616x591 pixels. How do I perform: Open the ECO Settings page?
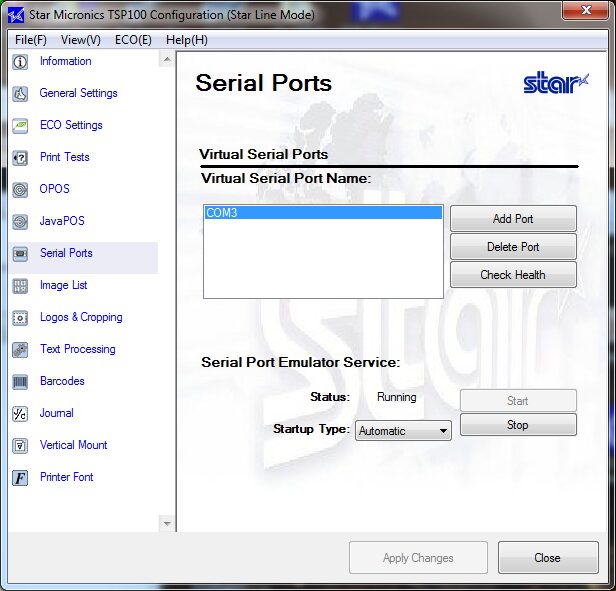click(x=71, y=125)
